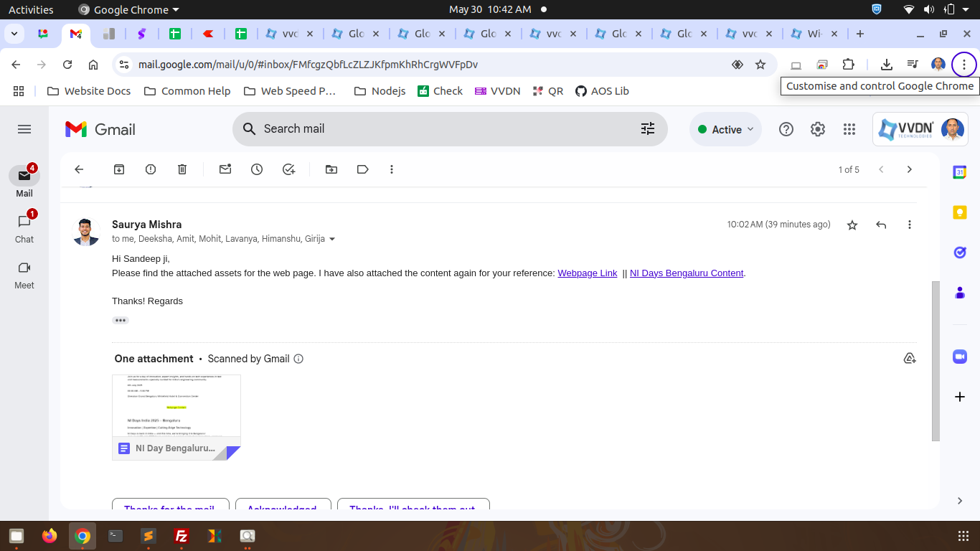Switch to Chat in the sidebar
The image size is (980, 551).
[24, 227]
